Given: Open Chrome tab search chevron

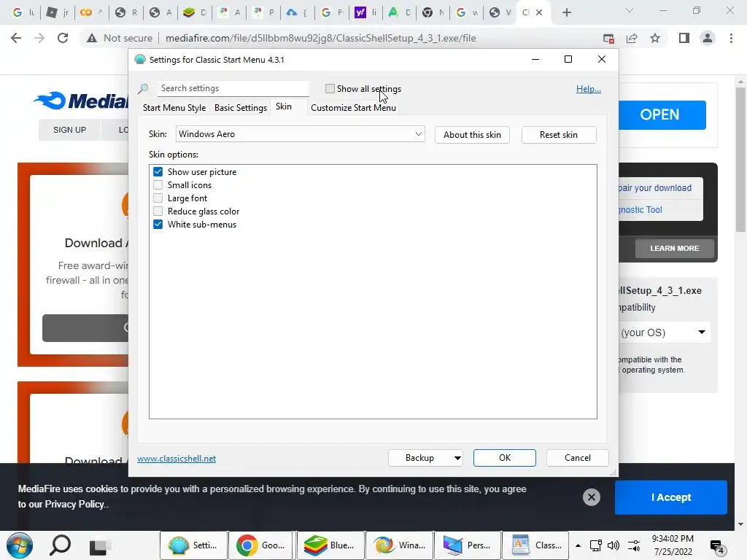Looking at the screenshot, I should click(x=630, y=10).
